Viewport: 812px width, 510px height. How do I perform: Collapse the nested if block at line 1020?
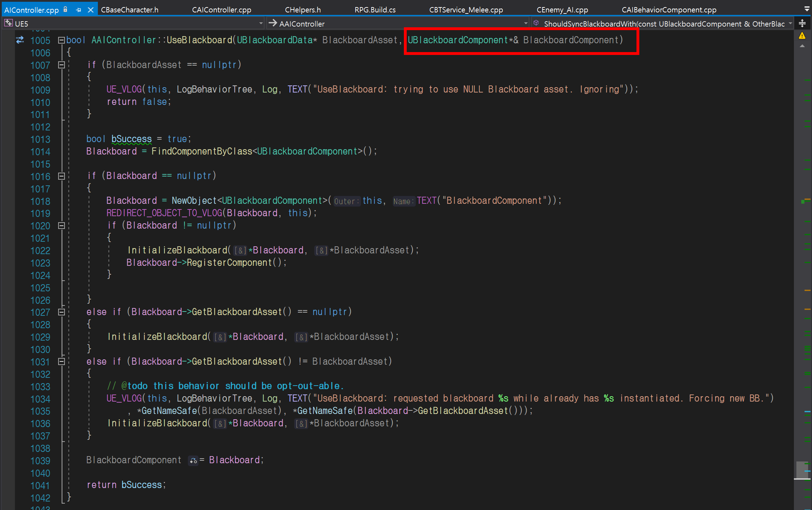point(61,225)
